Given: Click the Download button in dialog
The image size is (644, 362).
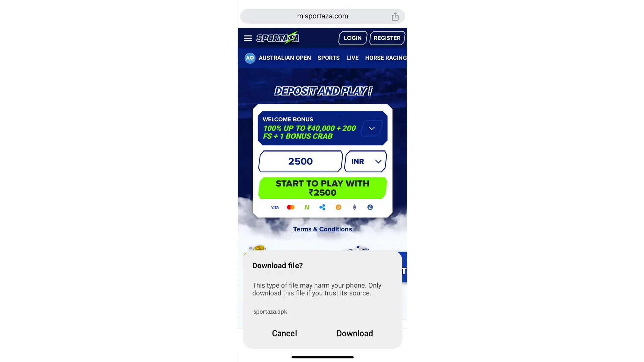Looking at the screenshot, I should (355, 333).
